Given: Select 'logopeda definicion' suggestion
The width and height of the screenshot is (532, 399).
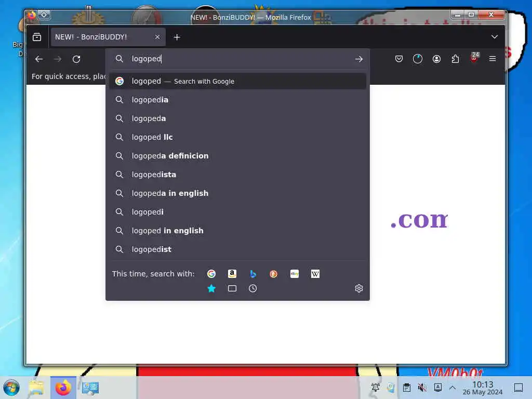Looking at the screenshot, I should (x=237, y=156).
